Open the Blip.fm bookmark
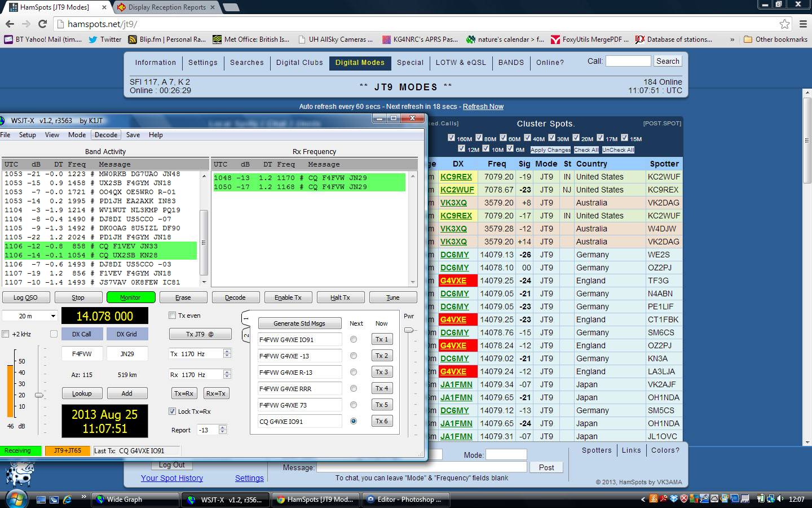Screen dimensions: 812x508 [x=167, y=40]
